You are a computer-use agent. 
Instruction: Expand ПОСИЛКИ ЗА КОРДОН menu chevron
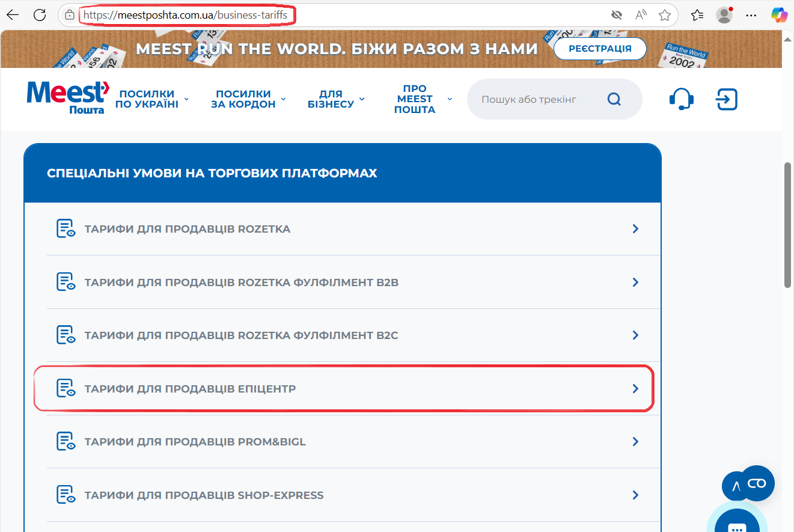283,99
